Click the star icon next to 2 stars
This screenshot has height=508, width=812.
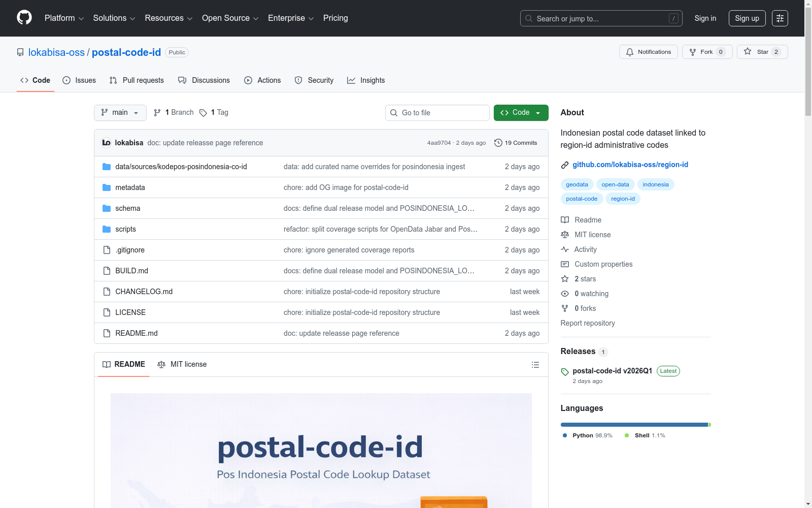pyautogui.click(x=565, y=279)
